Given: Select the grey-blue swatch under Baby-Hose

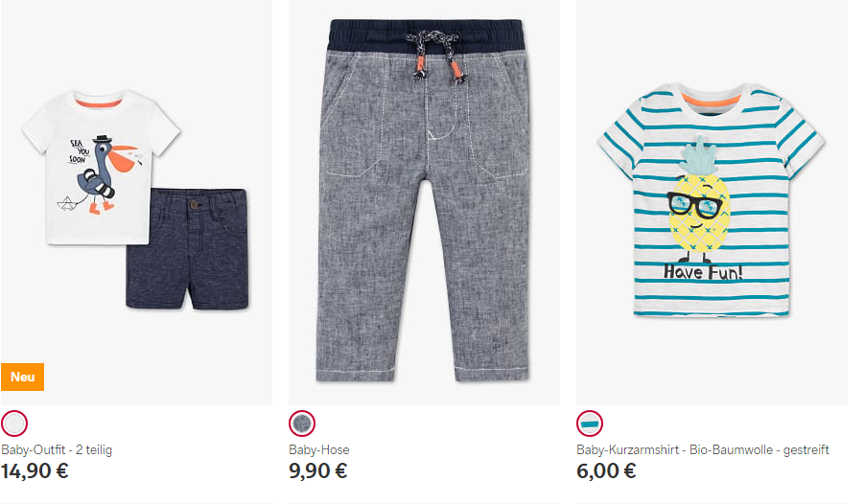Looking at the screenshot, I should coord(302,424).
